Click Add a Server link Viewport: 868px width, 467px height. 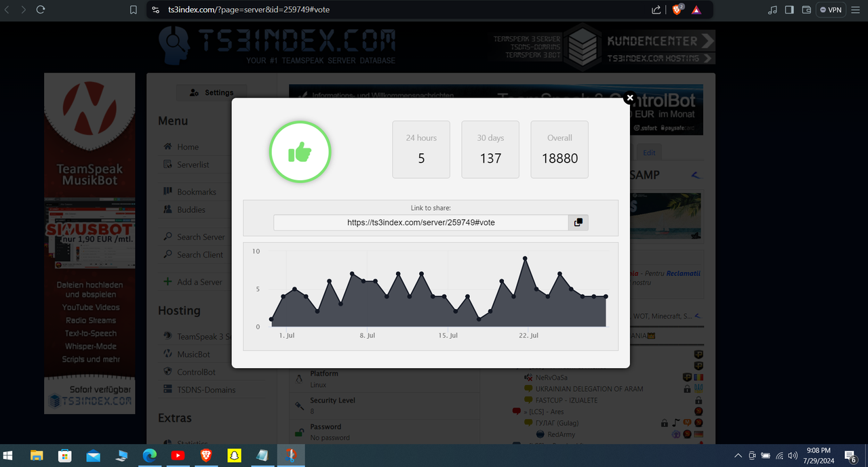(x=199, y=282)
